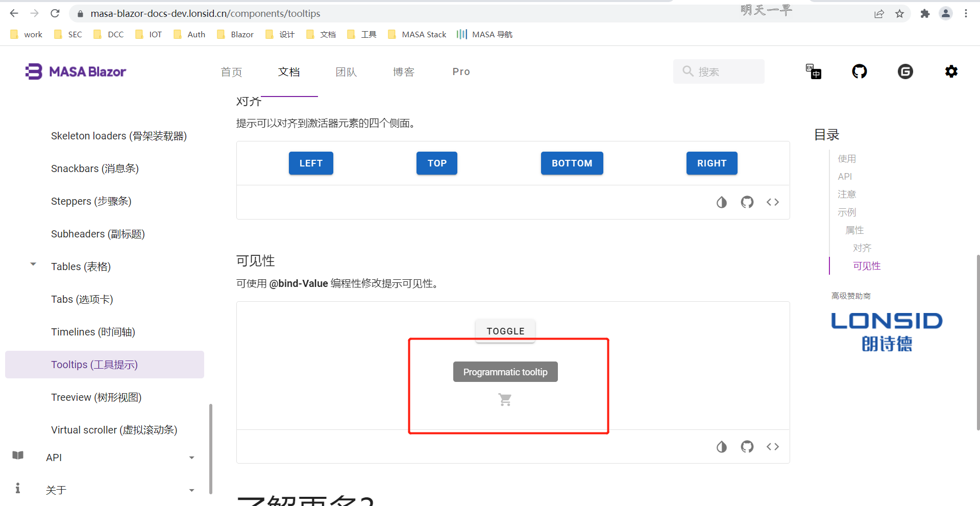Open the 博客 nav tab

click(x=404, y=72)
